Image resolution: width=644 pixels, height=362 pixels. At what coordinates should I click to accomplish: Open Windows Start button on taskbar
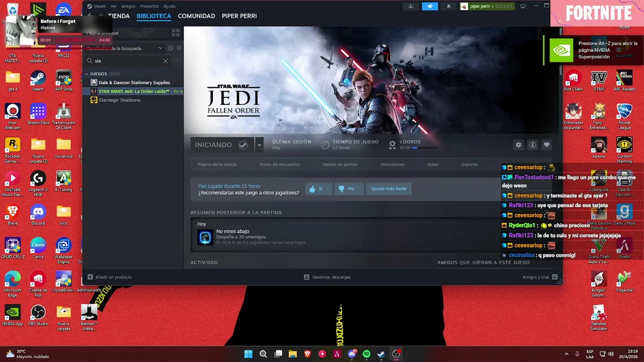point(248,354)
